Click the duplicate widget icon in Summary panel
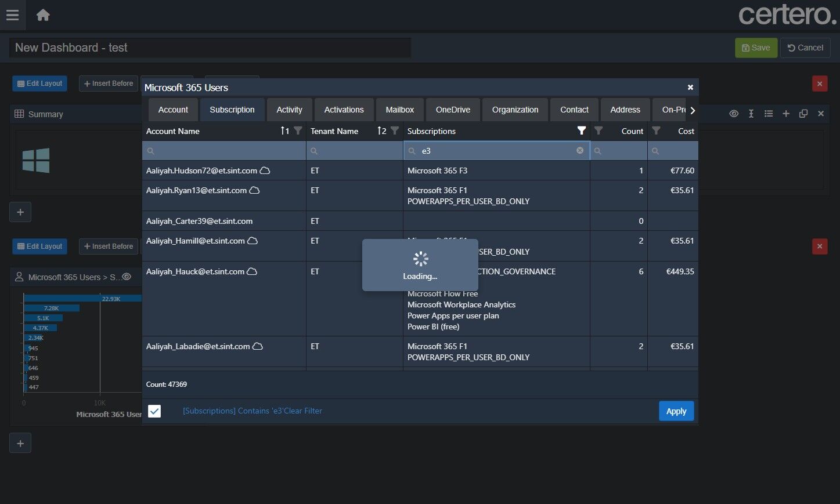 click(x=803, y=114)
